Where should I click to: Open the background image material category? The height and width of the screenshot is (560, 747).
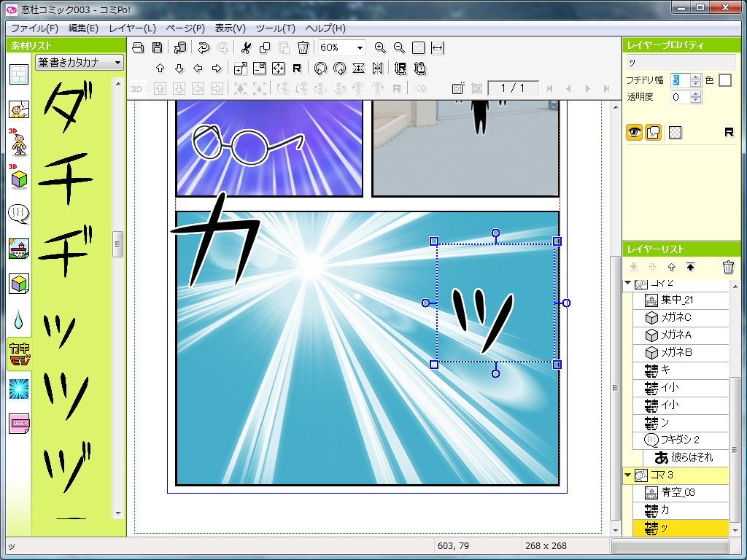pos(19,249)
